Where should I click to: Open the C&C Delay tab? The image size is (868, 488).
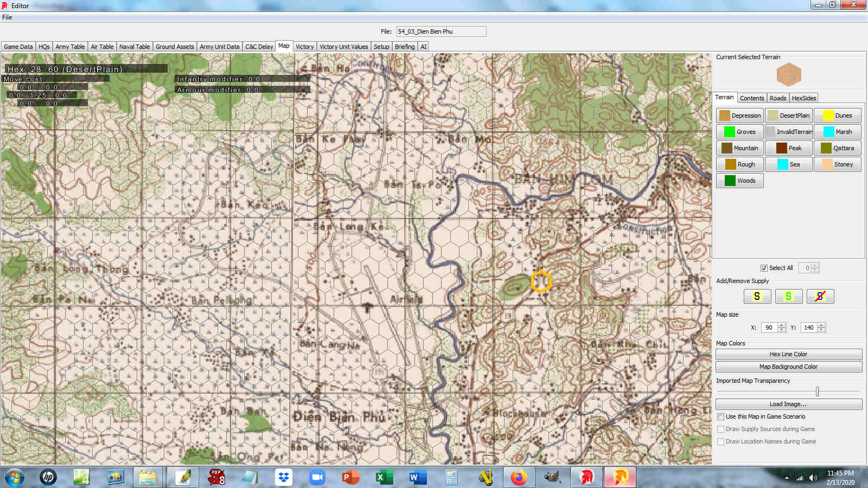259,47
